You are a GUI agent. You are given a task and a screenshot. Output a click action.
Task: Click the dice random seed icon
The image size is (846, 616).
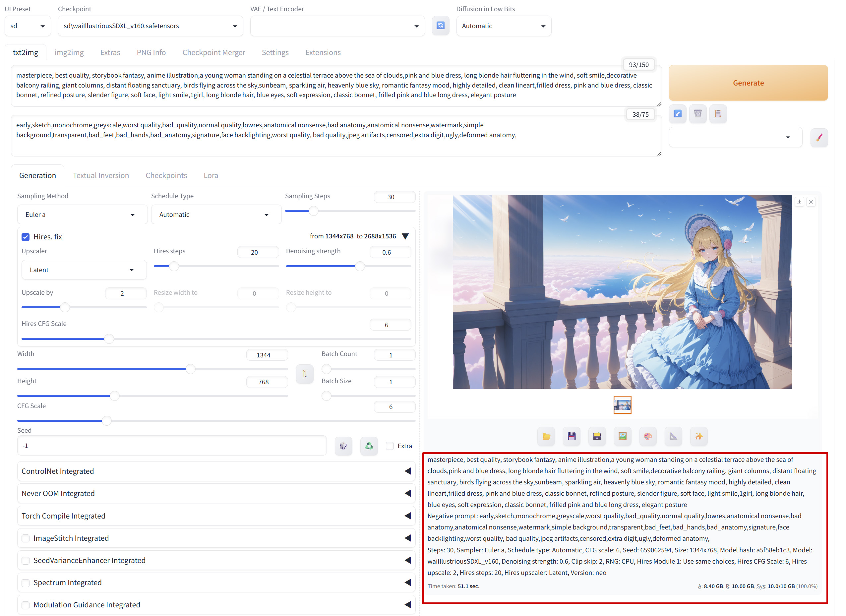click(x=343, y=446)
